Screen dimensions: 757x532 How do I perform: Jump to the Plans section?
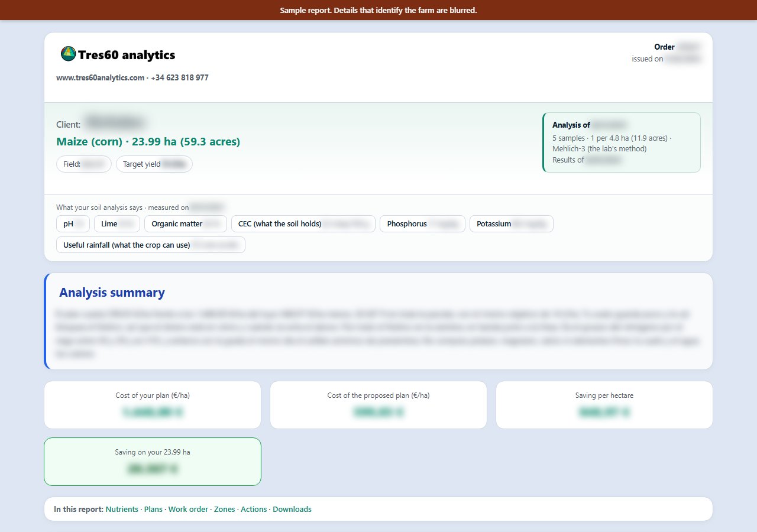(x=153, y=509)
